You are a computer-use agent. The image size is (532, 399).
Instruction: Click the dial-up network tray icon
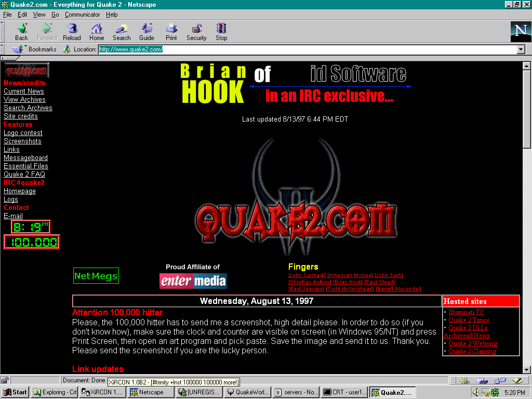[486, 393]
